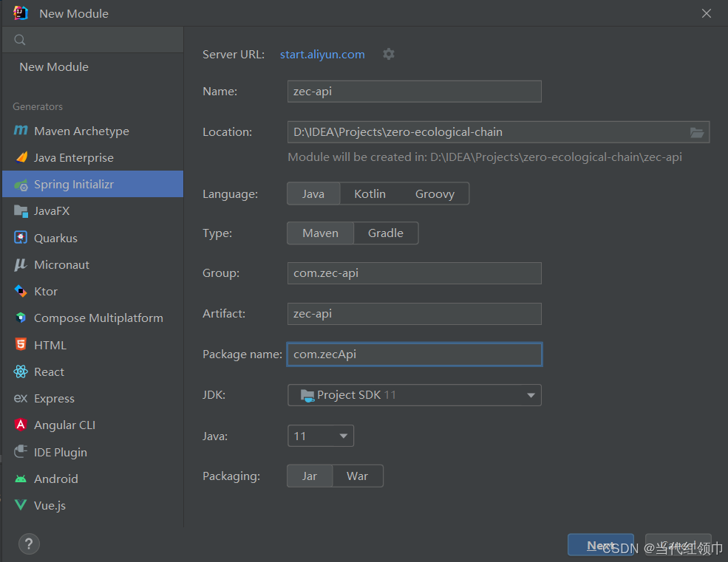Image resolution: width=728 pixels, height=562 pixels.
Task: Choose Gradle build type
Action: (x=386, y=233)
